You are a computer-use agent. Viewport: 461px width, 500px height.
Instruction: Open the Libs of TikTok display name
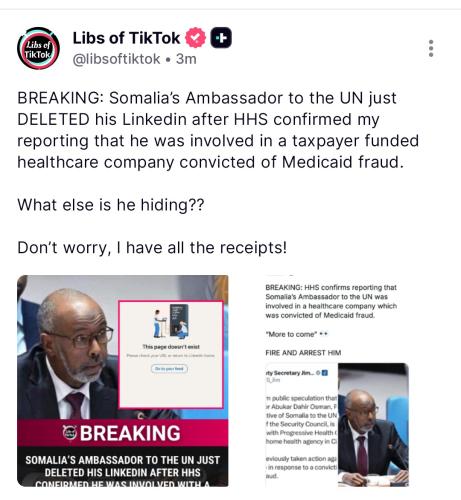point(126,38)
